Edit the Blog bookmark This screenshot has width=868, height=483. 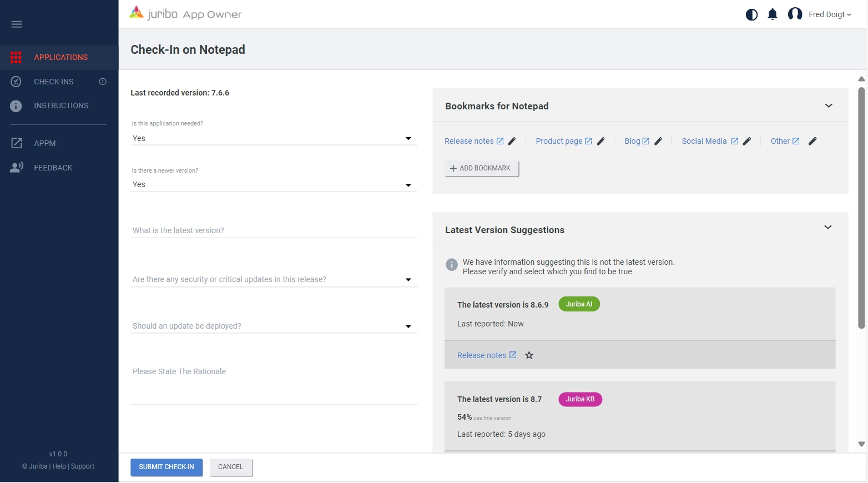click(658, 141)
